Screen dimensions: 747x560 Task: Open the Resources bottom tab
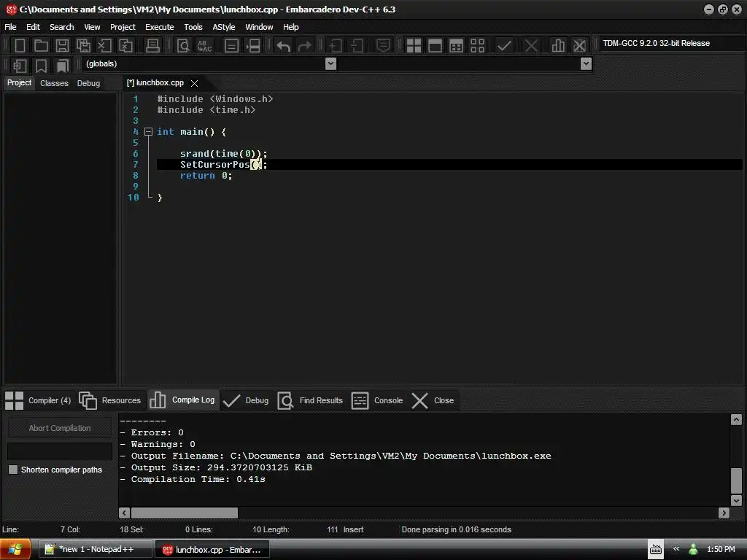110,400
